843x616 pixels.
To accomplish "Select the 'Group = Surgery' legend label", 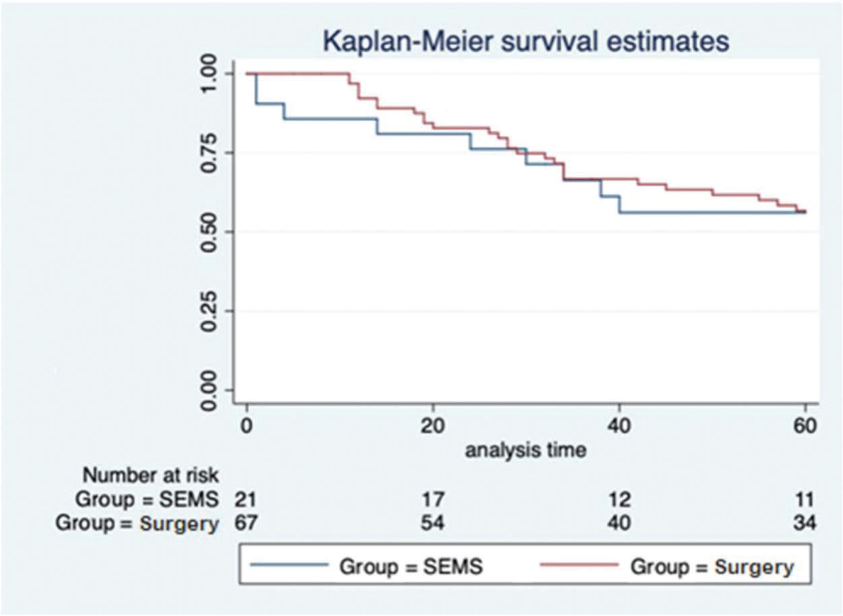I will pos(712,567).
